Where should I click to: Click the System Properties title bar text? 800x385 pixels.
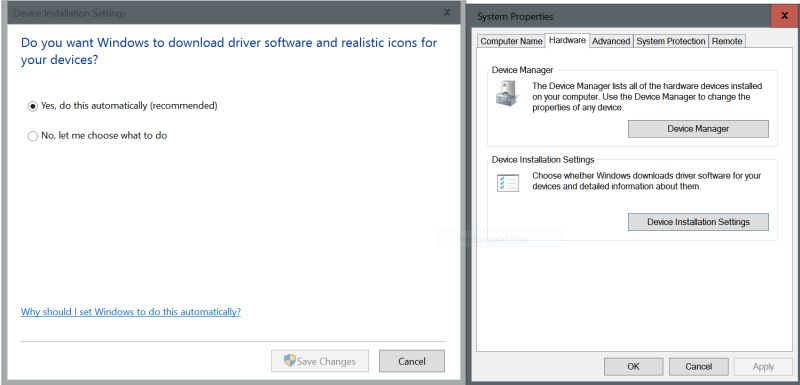[515, 17]
